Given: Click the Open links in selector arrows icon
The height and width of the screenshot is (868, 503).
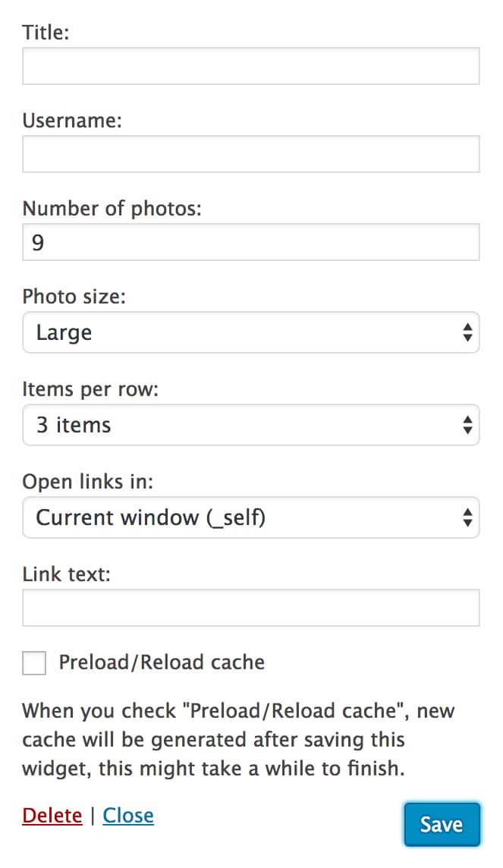Looking at the screenshot, I should point(466,517).
